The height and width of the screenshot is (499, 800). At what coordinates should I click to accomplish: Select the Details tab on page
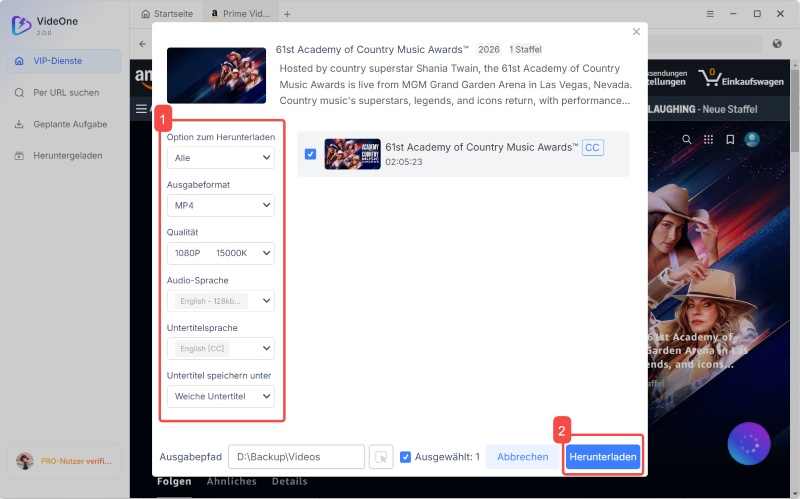(x=289, y=481)
